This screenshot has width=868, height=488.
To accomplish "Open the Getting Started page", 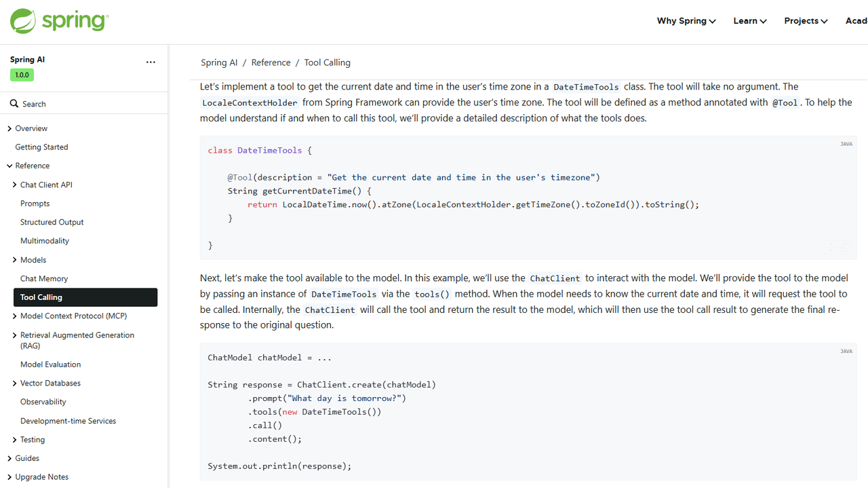I will (41, 147).
